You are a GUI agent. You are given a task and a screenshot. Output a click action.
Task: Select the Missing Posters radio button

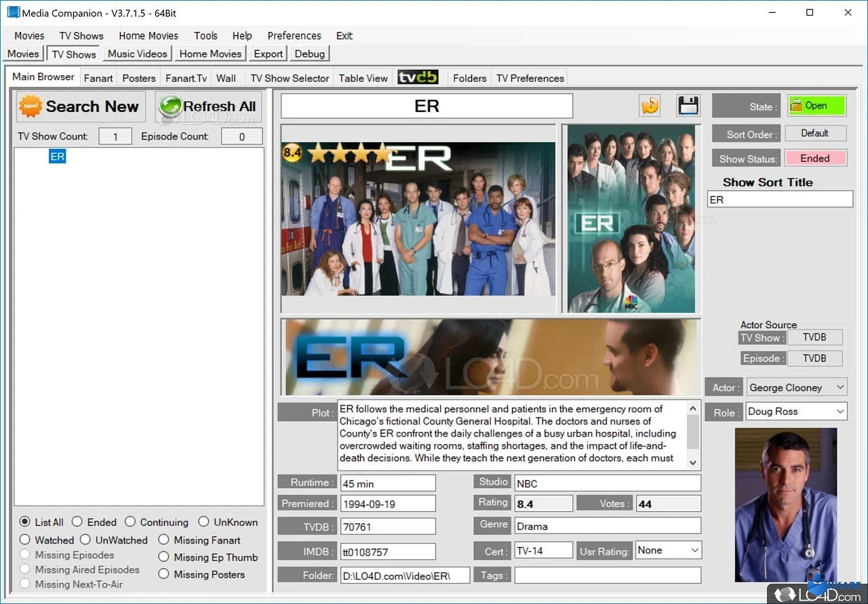(x=163, y=574)
